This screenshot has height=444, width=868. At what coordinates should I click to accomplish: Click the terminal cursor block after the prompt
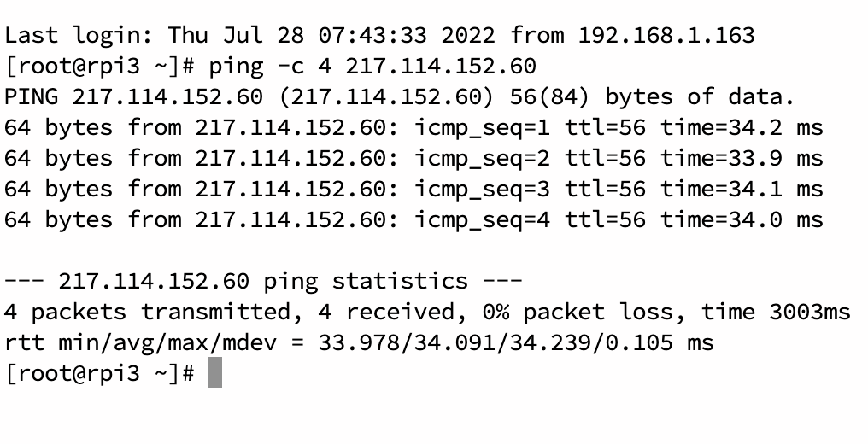(215, 372)
